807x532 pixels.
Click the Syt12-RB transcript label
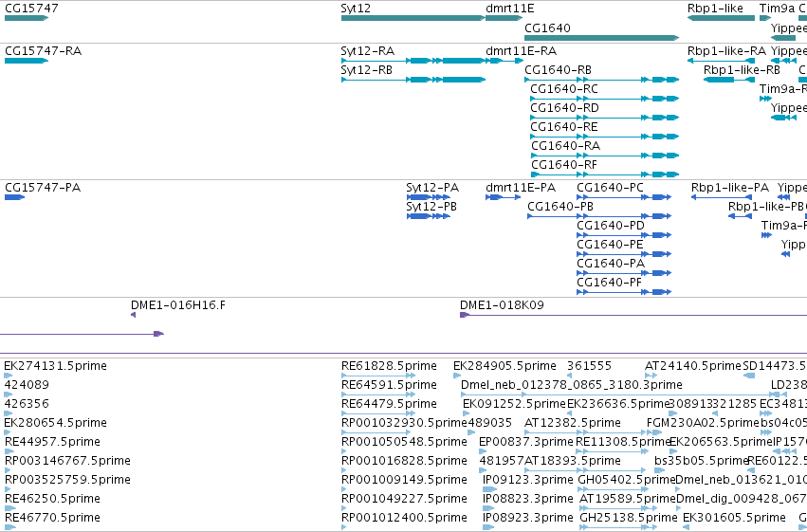[366, 69]
